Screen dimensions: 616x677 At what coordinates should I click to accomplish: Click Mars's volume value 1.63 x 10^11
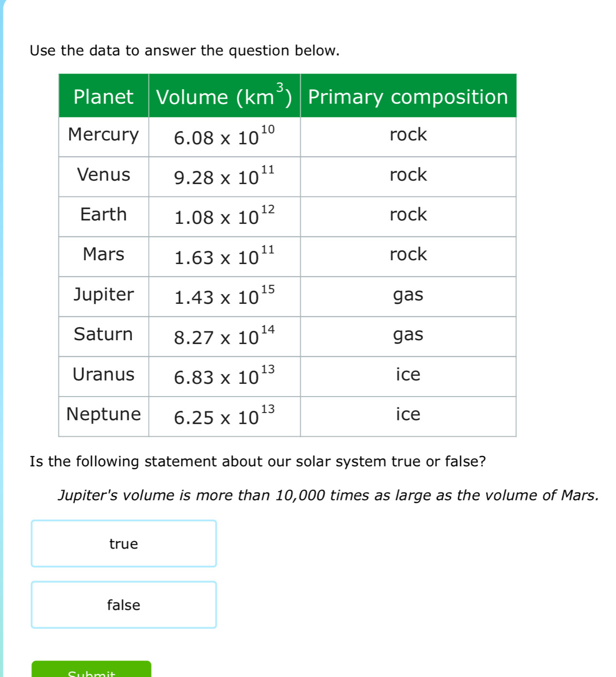coord(224,256)
